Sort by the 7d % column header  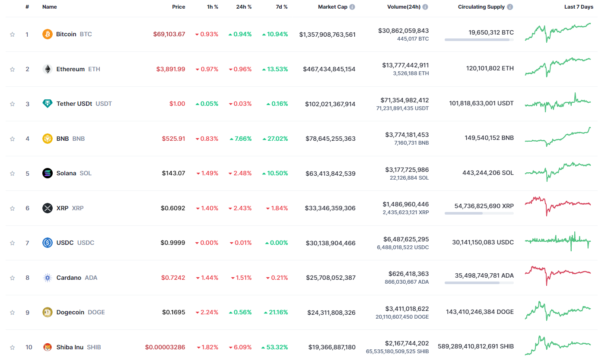pos(282,7)
